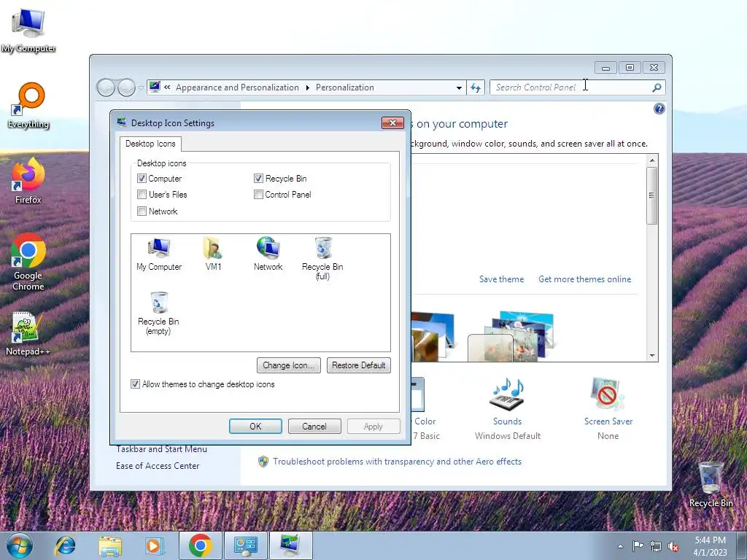Expand the address bar dropdown arrow
The width and height of the screenshot is (747, 560).
click(x=459, y=87)
